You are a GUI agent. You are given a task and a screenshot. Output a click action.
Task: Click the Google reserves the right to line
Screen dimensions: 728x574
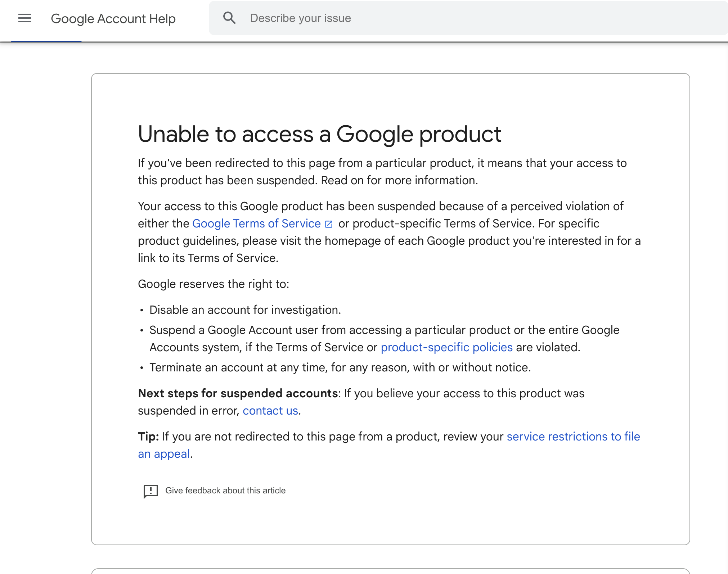tap(214, 284)
